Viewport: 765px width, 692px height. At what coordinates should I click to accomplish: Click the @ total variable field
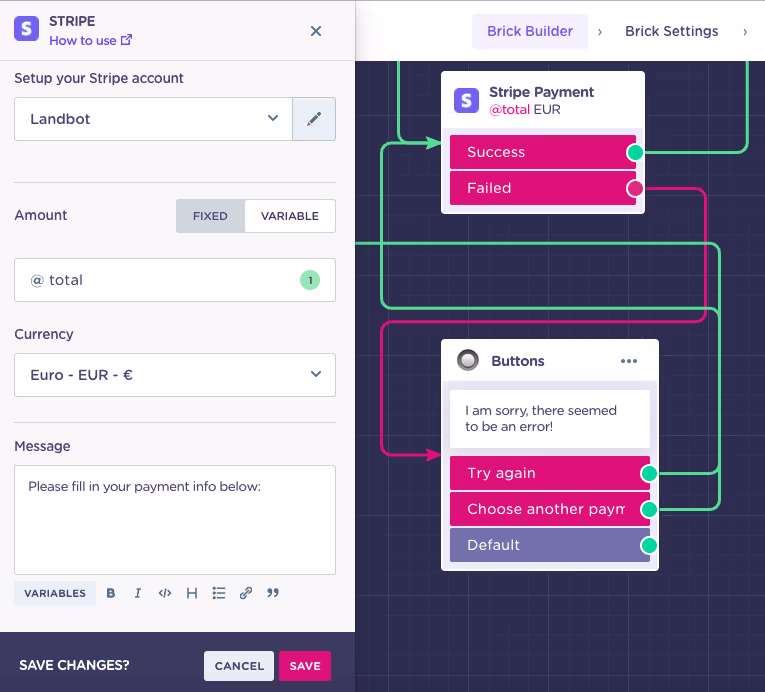175,280
